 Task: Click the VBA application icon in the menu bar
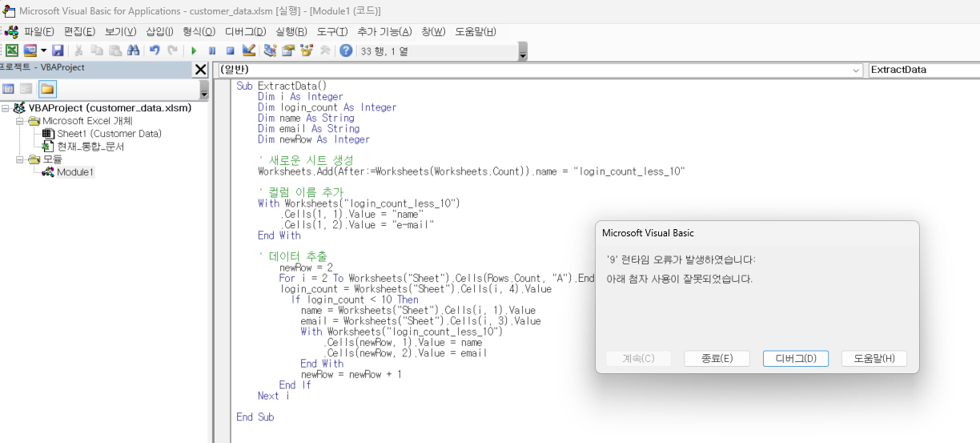pos(11,32)
